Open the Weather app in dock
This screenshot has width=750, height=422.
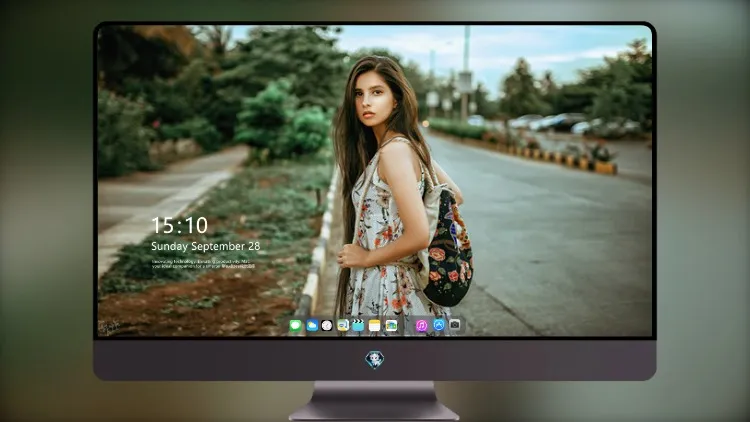(x=312, y=326)
